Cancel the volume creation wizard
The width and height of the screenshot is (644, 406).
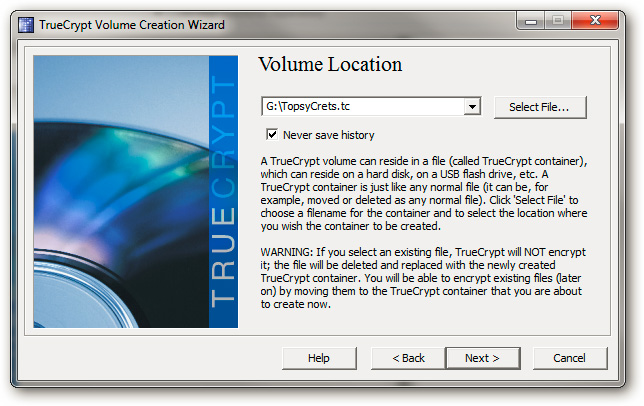tap(570, 358)
